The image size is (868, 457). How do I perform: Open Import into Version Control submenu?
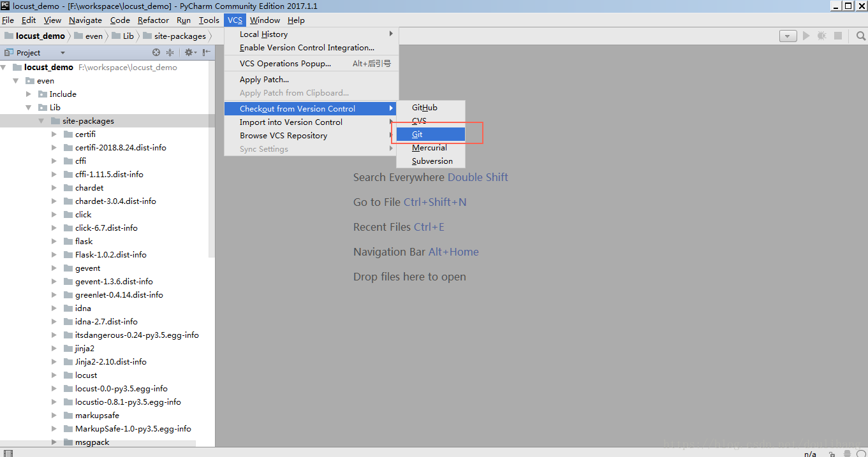tap(311, 122)
